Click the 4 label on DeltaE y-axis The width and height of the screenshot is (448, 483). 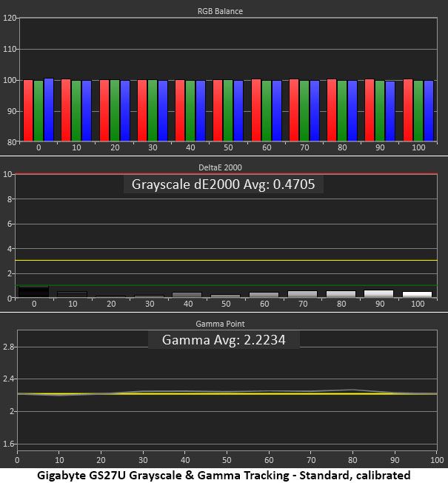coord(10,249)
